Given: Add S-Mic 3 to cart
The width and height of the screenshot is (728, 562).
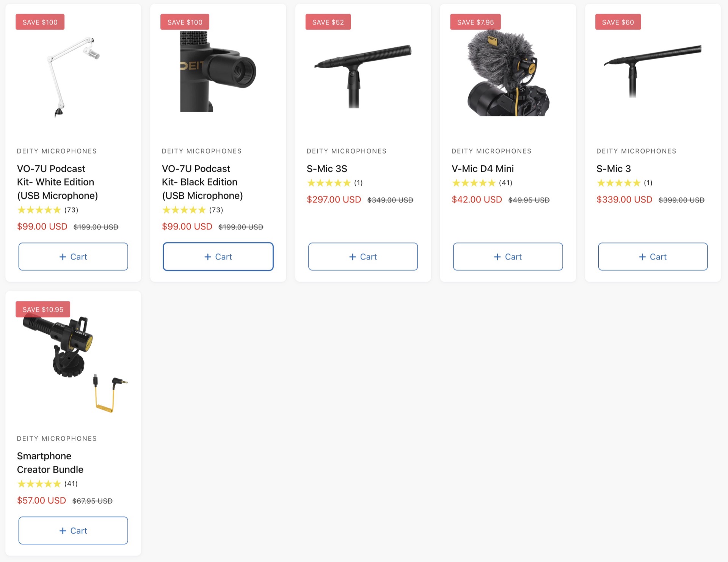Looking at the screenshot, I should [x=653, y=257].
